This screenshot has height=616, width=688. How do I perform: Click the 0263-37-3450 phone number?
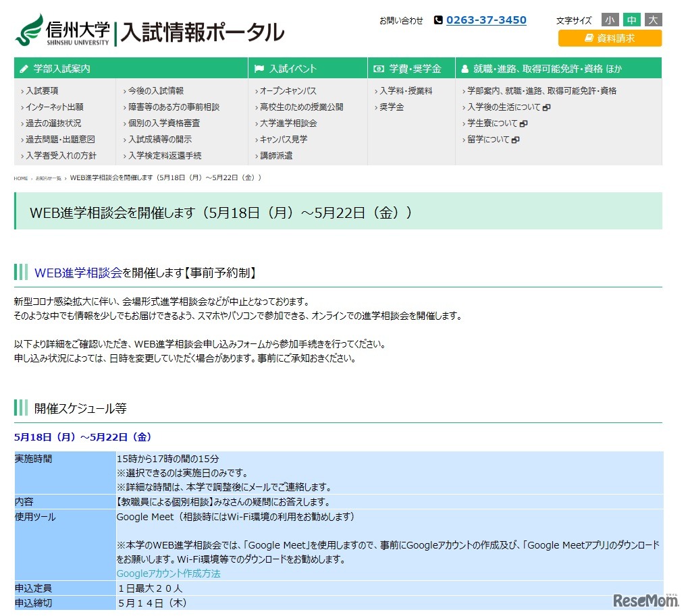[485, 20]
